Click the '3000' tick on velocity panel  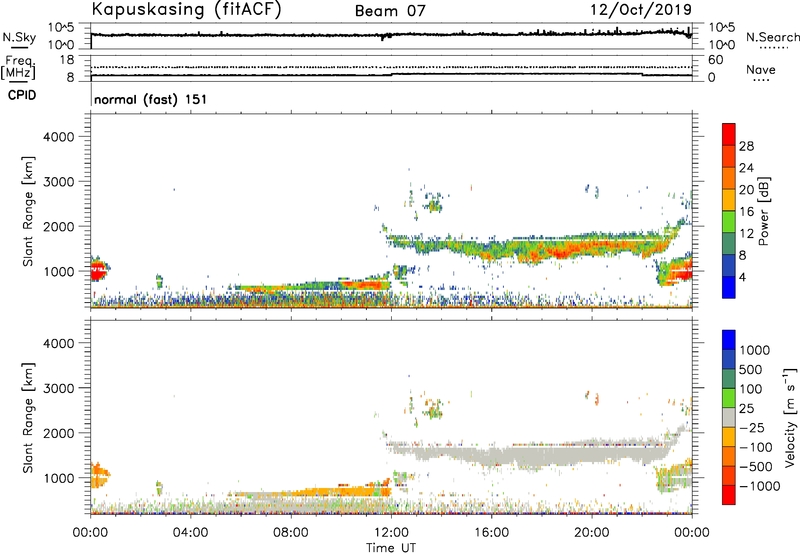pos(58,388)
